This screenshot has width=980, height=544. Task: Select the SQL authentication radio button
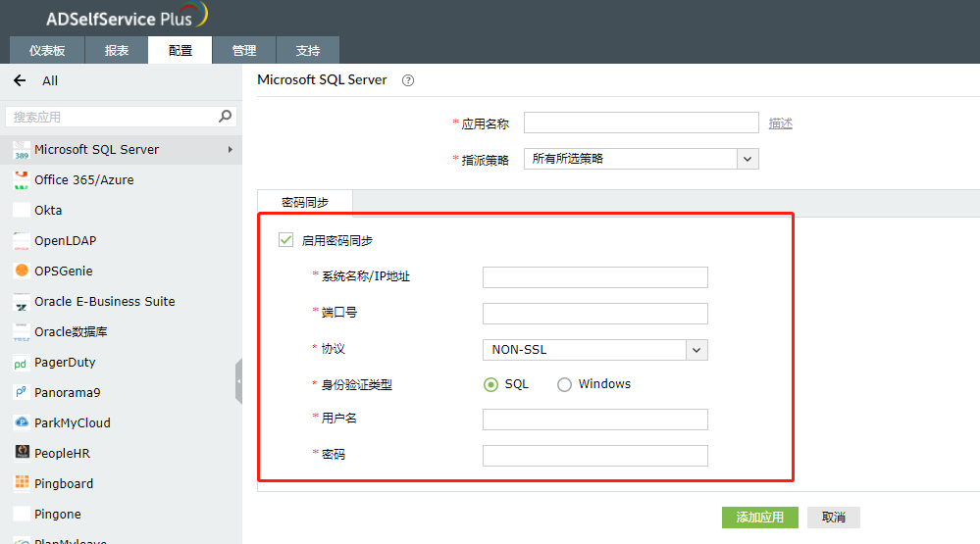pyautogui.click(x=490, y=385)
